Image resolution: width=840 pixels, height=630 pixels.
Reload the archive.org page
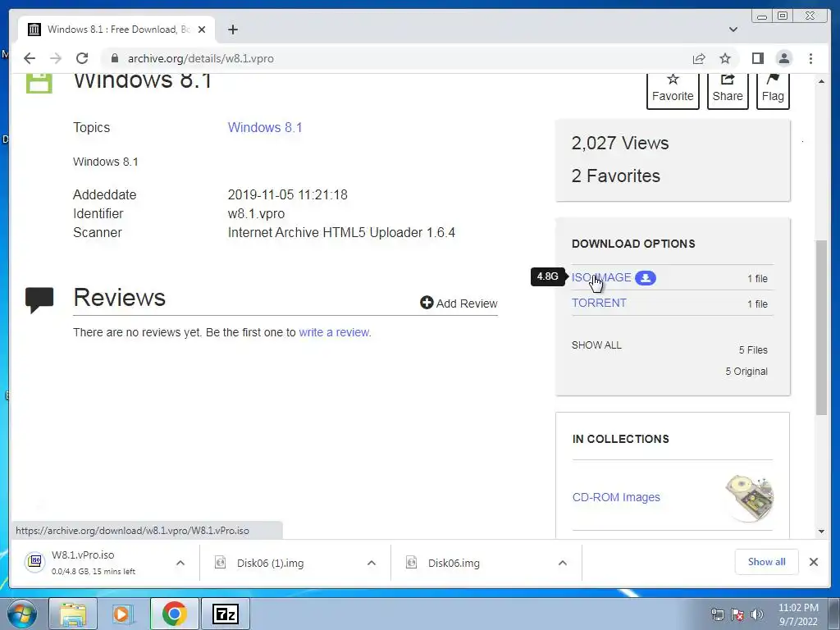pyautogui.click(x=82, y=58)
